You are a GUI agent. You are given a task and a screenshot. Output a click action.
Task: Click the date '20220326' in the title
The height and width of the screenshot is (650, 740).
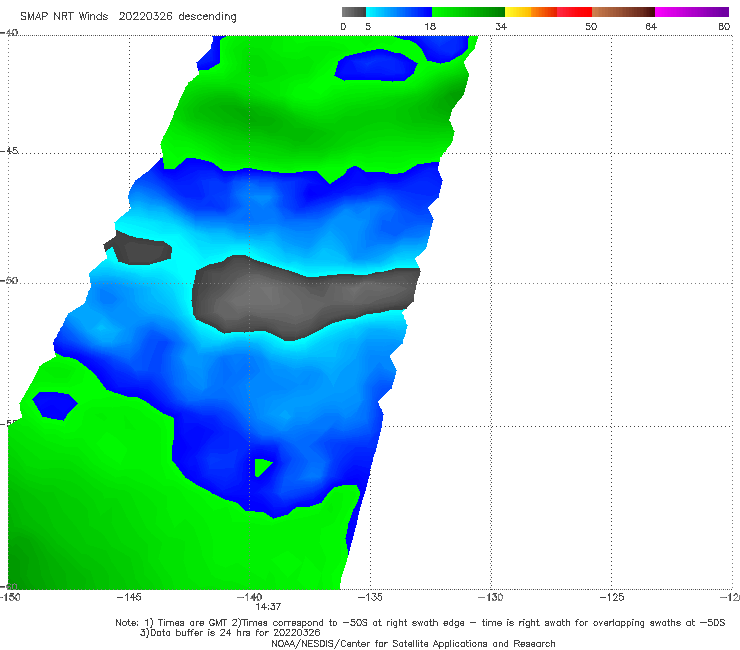tap(146, 16)
